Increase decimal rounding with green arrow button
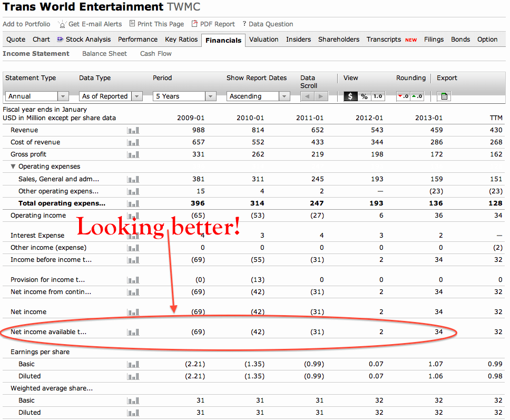 coord(417,96)
